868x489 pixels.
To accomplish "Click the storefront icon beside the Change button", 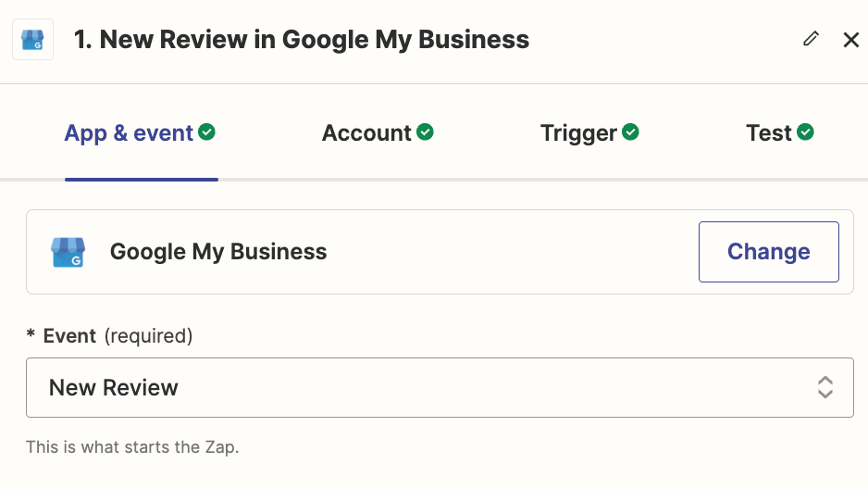I will click(68, 252).
